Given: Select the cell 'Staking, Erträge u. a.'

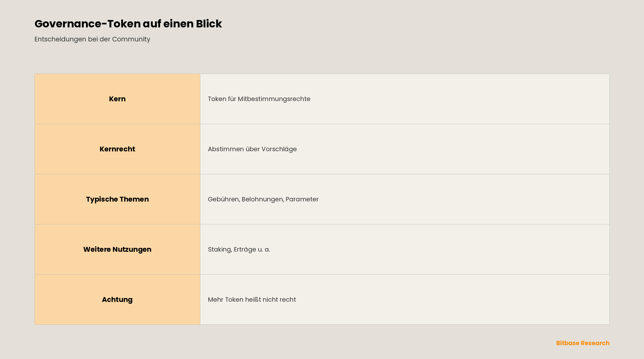Looking at the screenshot, I should coord(405,249).
